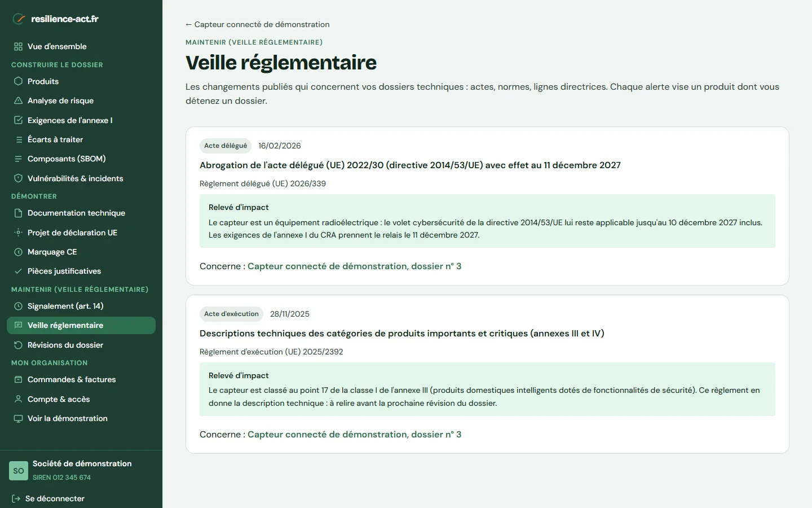Click the Acte d'exécution tag
Screen dimensions: 812x508
pyautogui.click(x=231, y=314)
